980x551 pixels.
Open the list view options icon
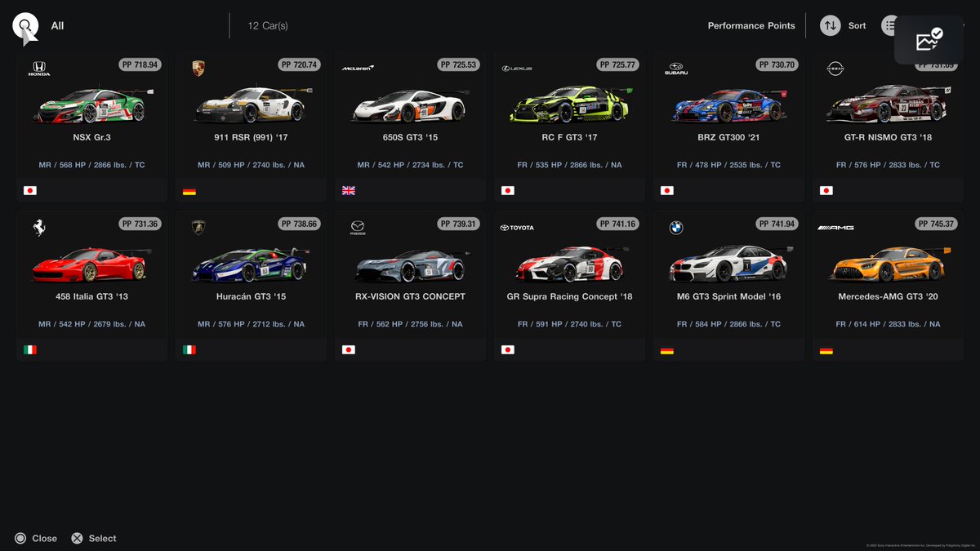[890, 25]
